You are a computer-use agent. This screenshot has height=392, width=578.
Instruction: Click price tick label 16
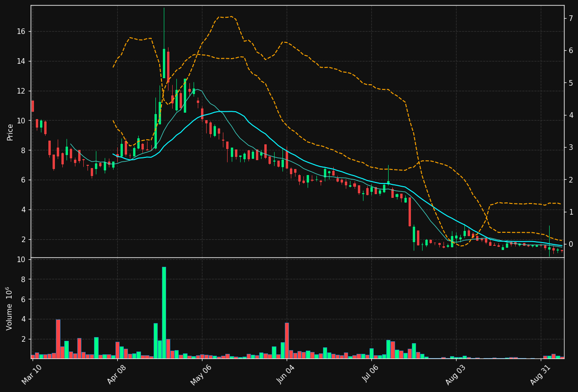pos(22,32)
